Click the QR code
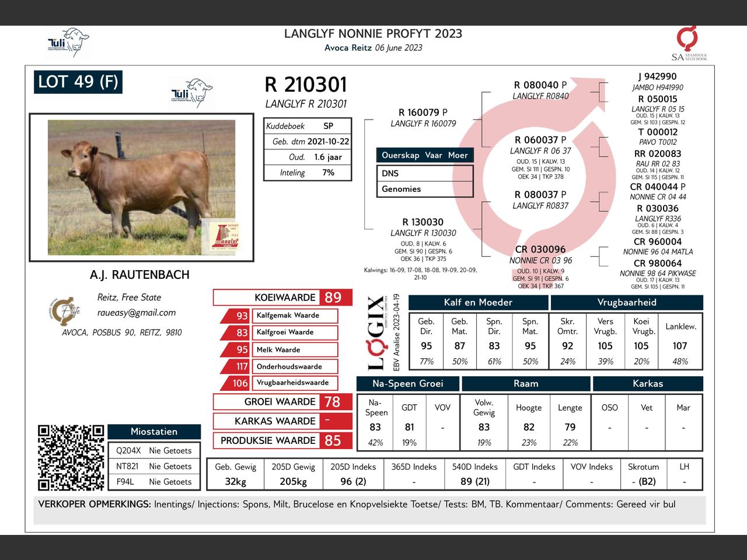 71,458
